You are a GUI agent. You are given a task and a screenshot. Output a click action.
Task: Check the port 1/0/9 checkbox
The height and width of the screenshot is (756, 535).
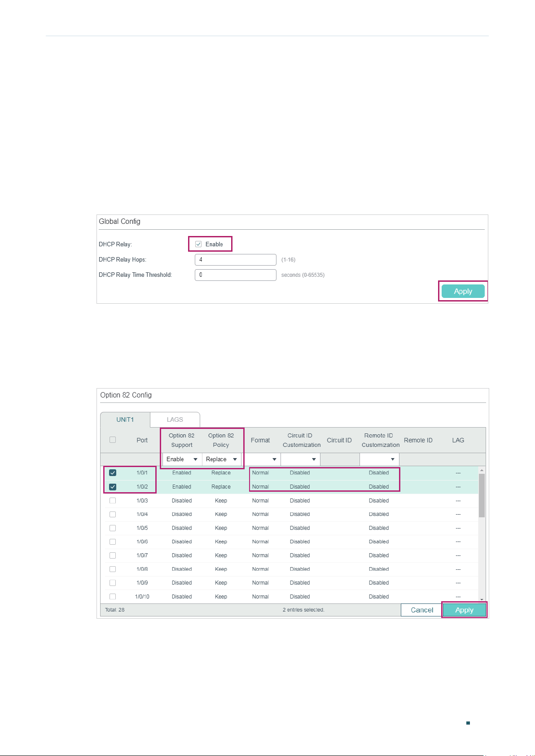(113, 583)
